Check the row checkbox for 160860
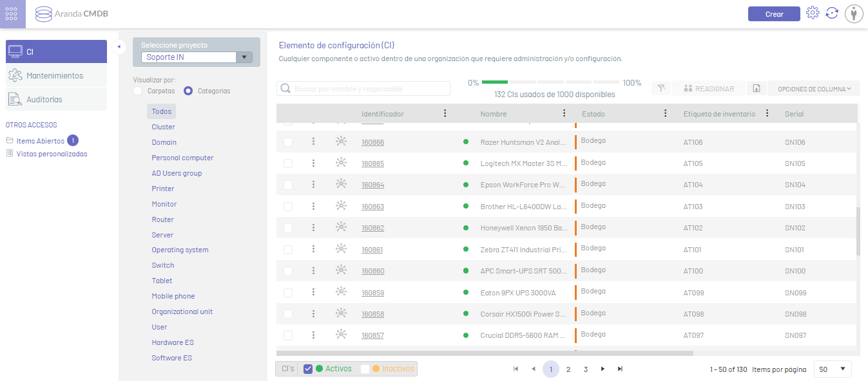Screen dimensions: 868x381 (288, 271)
